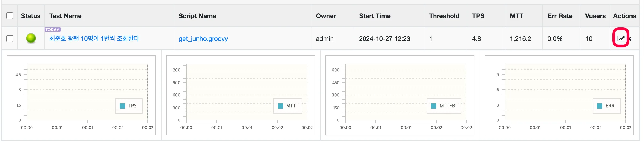Open the Korean-named test link
This screenshot has height=142, width=644.
[94, 39]
